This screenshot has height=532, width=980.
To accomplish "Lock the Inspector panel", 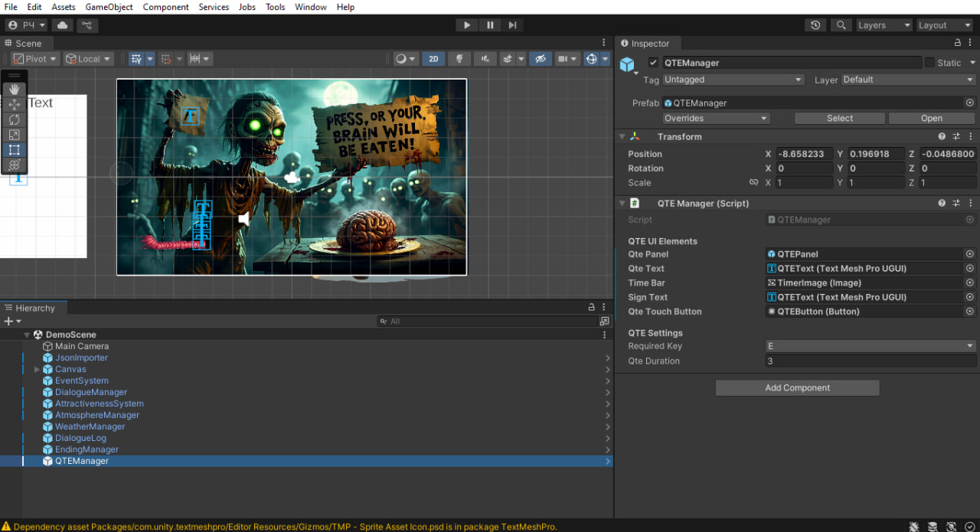I will click(x=958, y=44).
